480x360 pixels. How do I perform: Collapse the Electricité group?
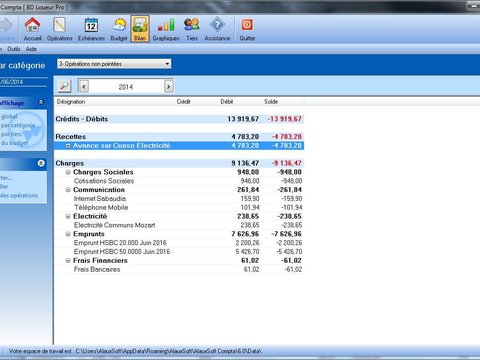[68, 216]
